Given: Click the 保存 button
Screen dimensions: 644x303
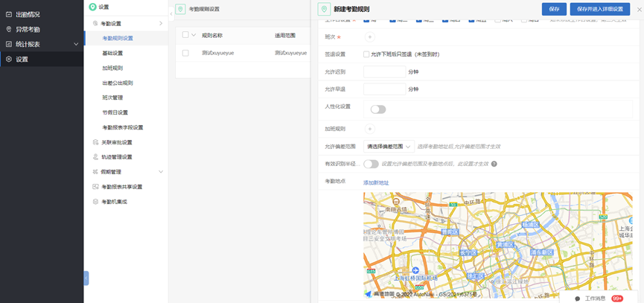Looking at the screenshot, I should coord(554,9).
